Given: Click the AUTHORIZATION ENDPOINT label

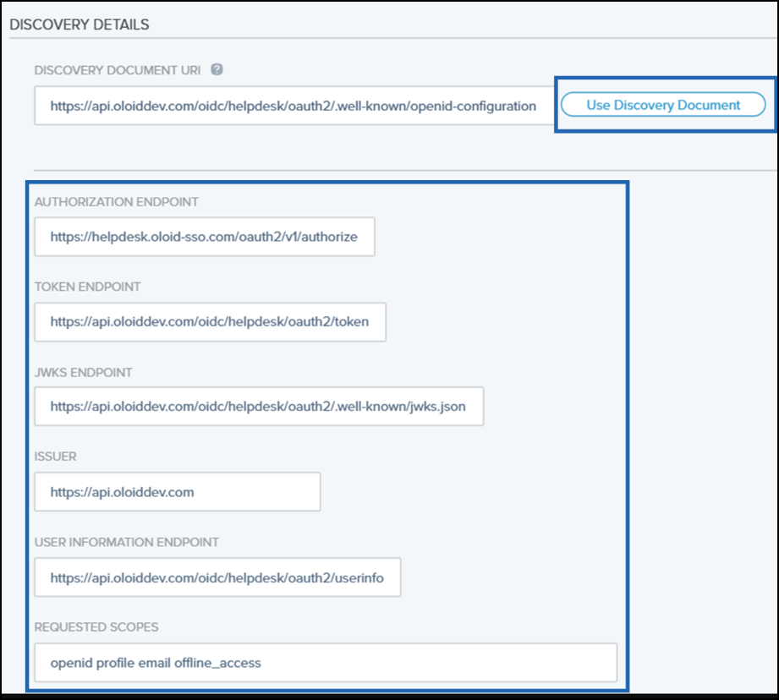Looking at the screenshot, I should (x=116, y=202).
